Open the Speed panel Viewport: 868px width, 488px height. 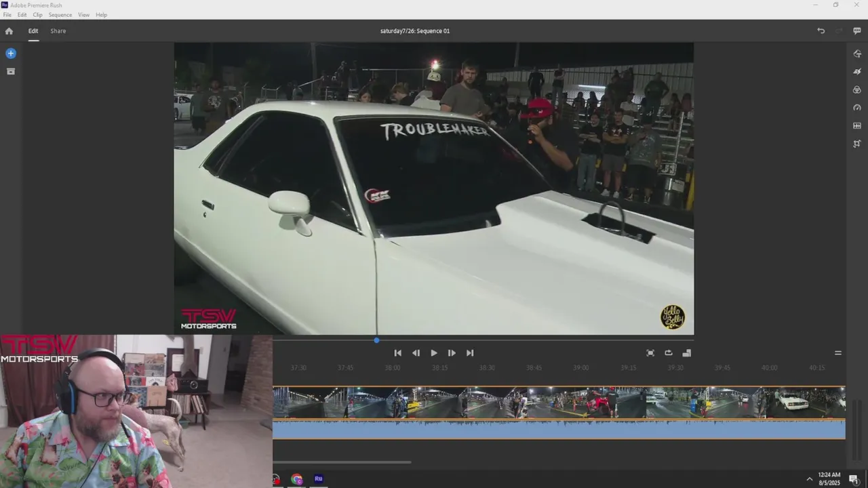pyautogui.click(x=857, y=108)
